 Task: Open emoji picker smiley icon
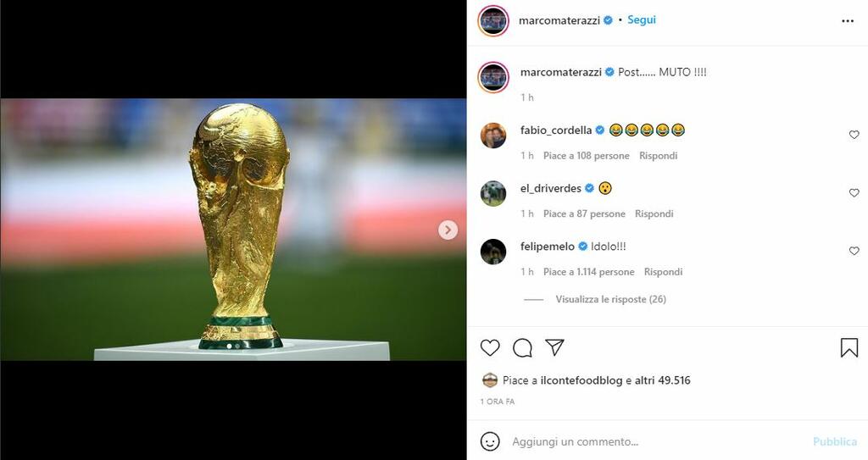pos(490,441)
